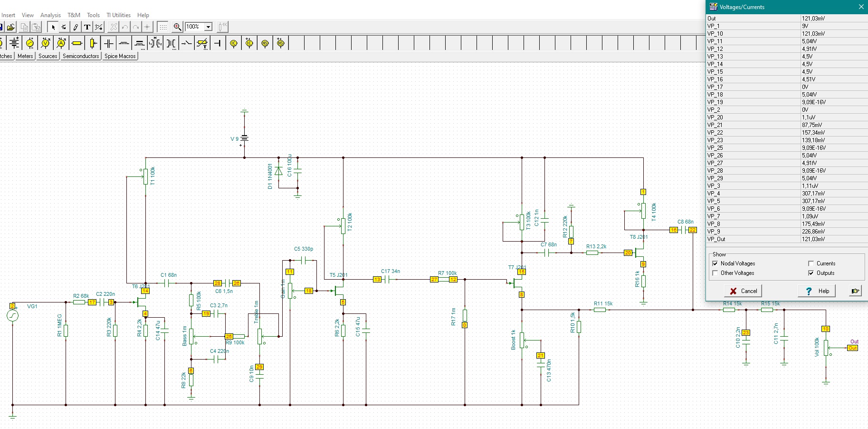
Task: Insert a battery source component
Action: pos(14,43)
